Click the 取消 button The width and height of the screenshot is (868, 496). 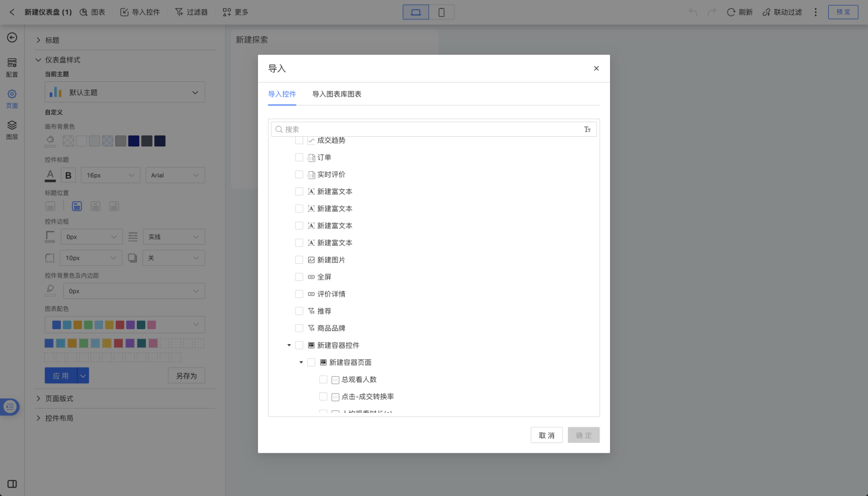point(546,435)
